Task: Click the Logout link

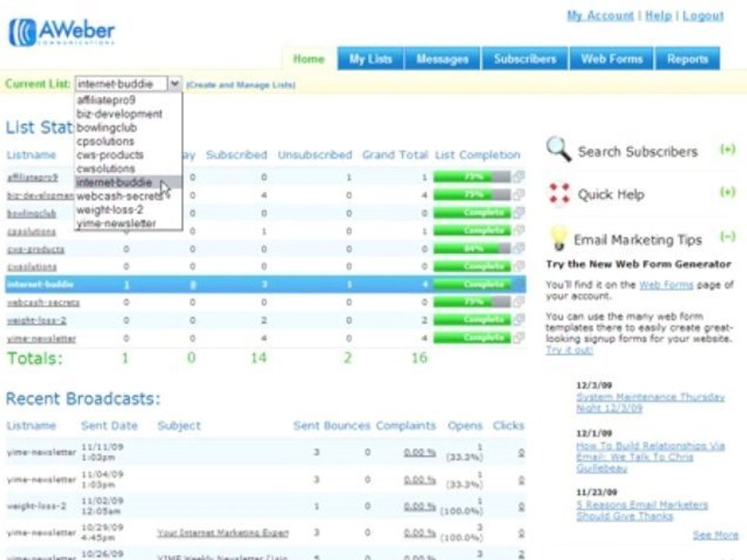Action: [x=703, y=16]
